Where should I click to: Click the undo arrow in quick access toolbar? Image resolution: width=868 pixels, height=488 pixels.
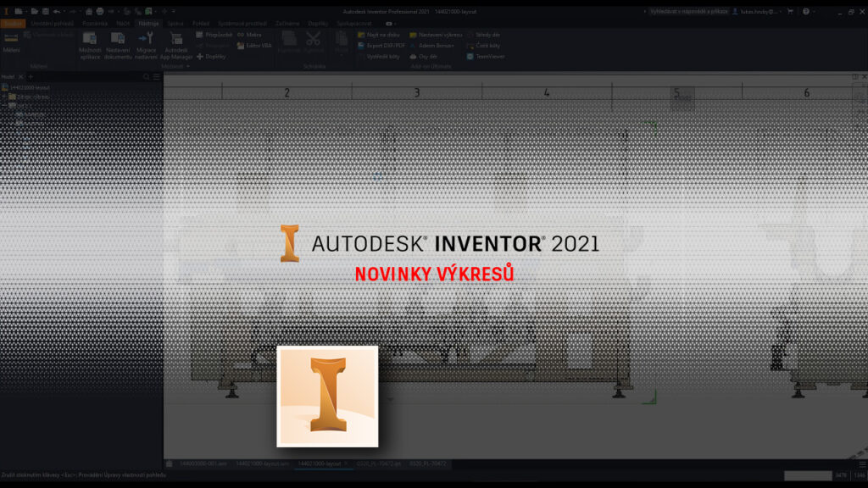click(x=57, y=11)
